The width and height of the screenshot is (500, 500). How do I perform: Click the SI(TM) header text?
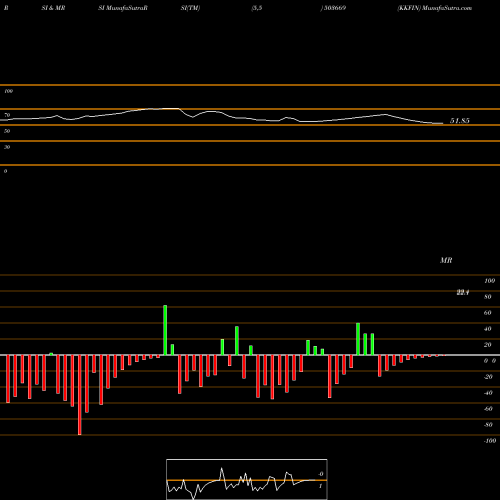point(190,8)
